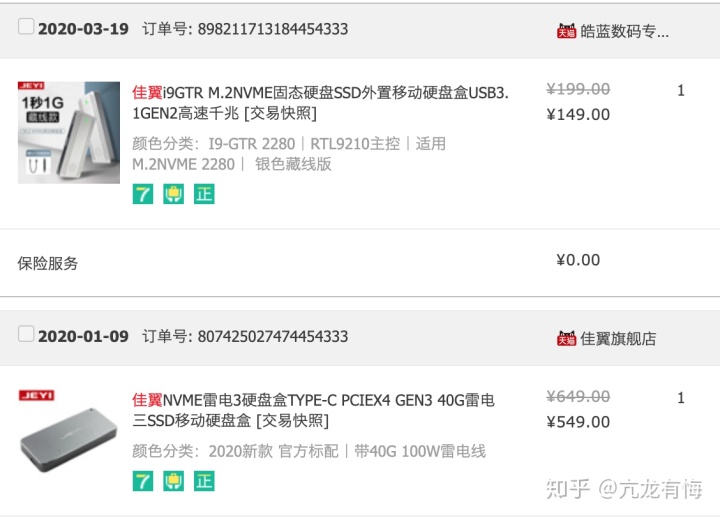Visit the 皓蓝数码专 shop link

click(624, 31)
